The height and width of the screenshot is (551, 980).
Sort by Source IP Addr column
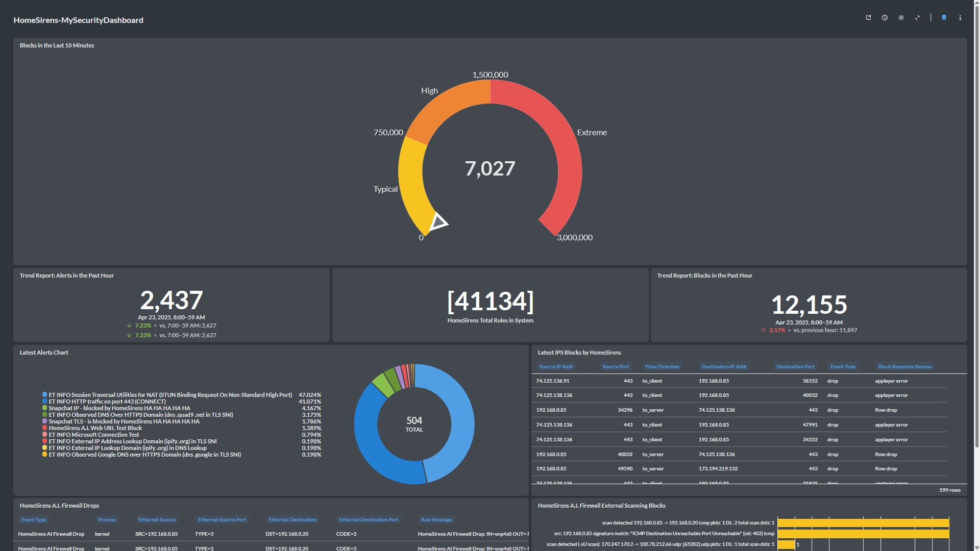point(556,367)
